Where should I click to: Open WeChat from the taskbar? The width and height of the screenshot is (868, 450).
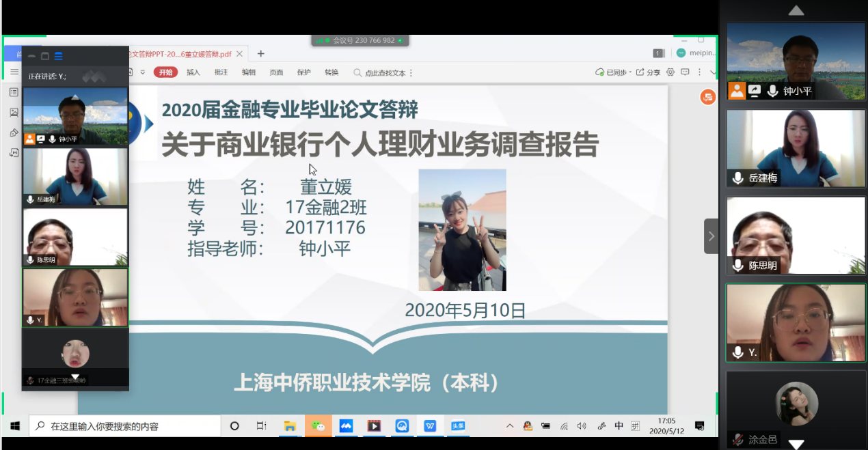(318, 426)
